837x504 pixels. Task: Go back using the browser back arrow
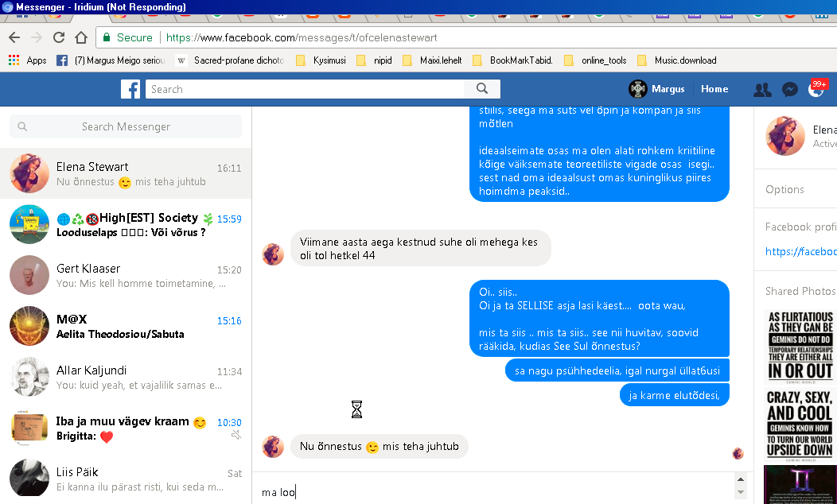14,37
